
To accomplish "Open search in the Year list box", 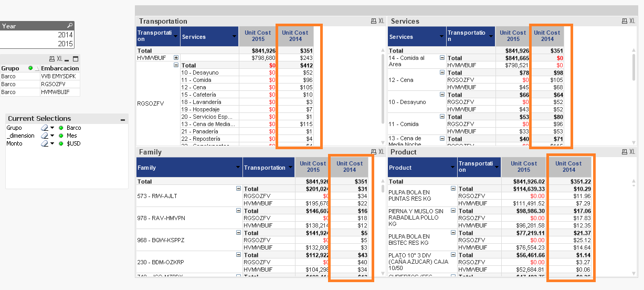I will point(70,26).
